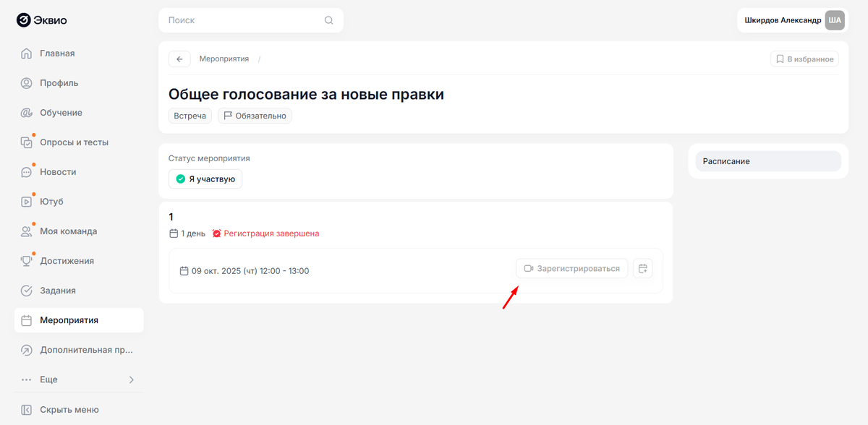Click the play icon beside Ютуб

[x=27, y=202]
